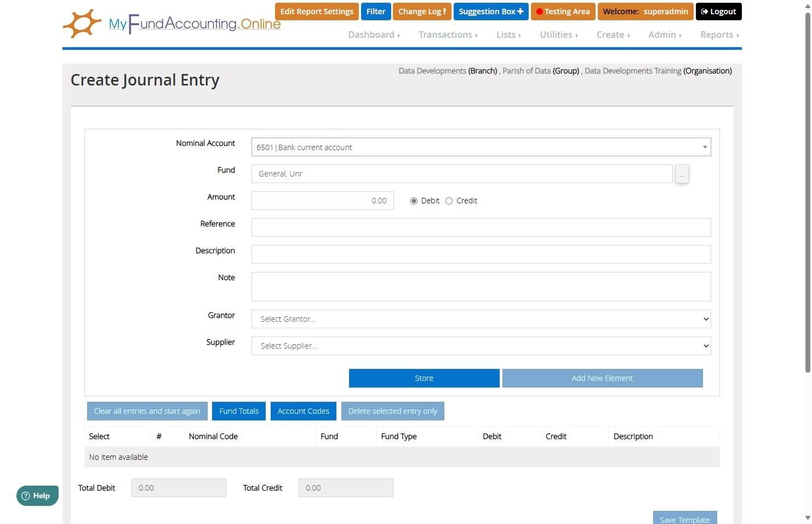Click the Edit Report Settings button
The width and height of the screenshot is (812, 524).
pyautogui.click(x=317, y=12)
